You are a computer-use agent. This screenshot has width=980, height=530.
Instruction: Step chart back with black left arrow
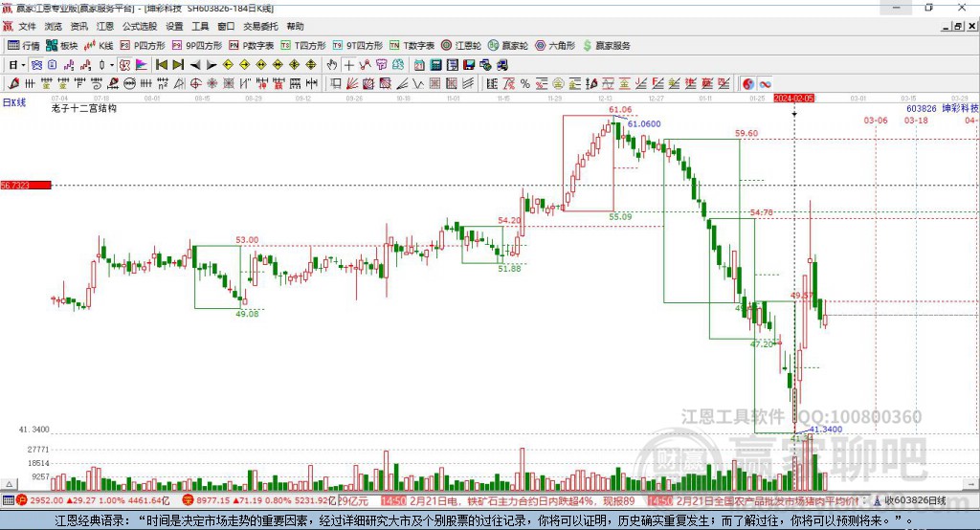click(x=195, y=65)
